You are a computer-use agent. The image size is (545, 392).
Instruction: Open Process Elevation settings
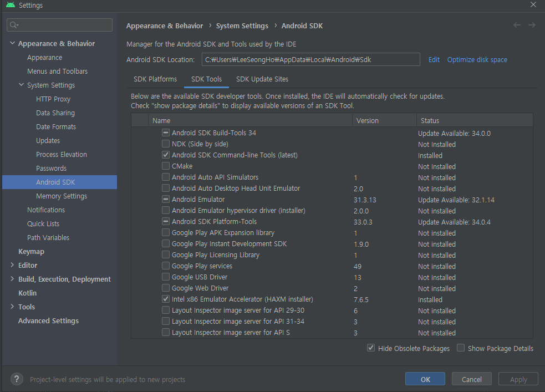click(62, 155)
